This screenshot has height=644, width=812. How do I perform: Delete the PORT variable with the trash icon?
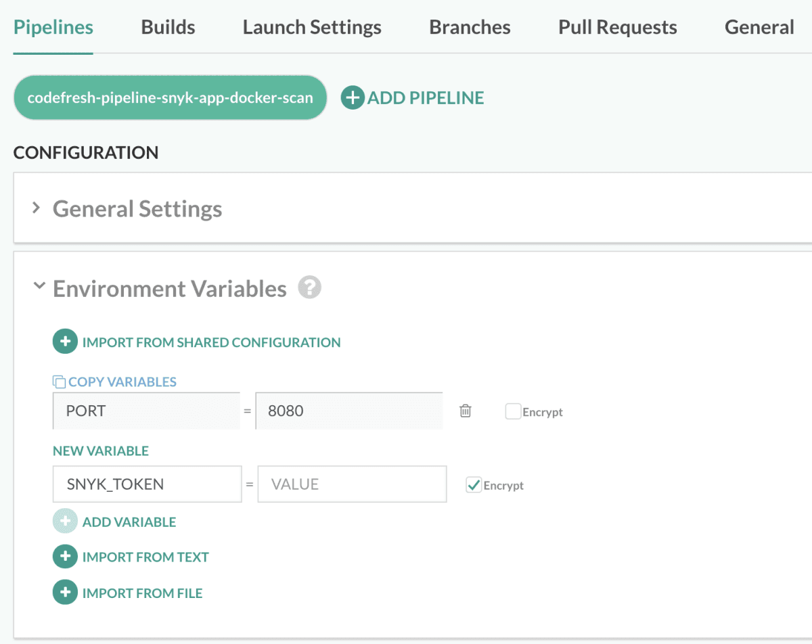pos(466,411)
